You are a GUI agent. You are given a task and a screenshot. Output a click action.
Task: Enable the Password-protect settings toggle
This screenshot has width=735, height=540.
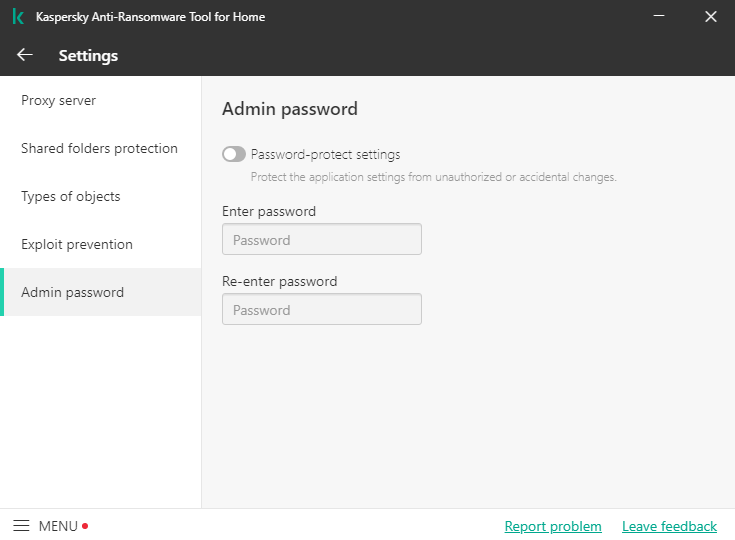[234, 154]
